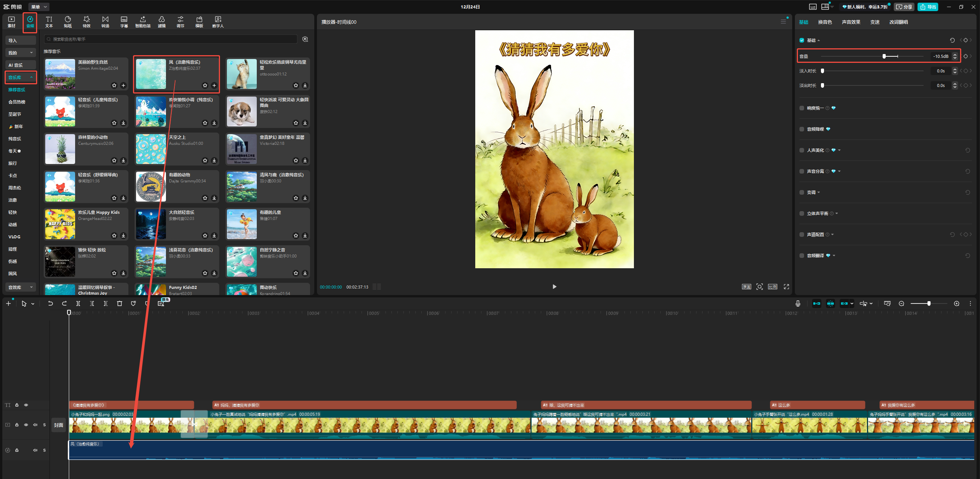Image resolution: width=980 pixels, height=479 pixels.
Task: Switch to the 声音效果 tab
Action: coord(851,22)
